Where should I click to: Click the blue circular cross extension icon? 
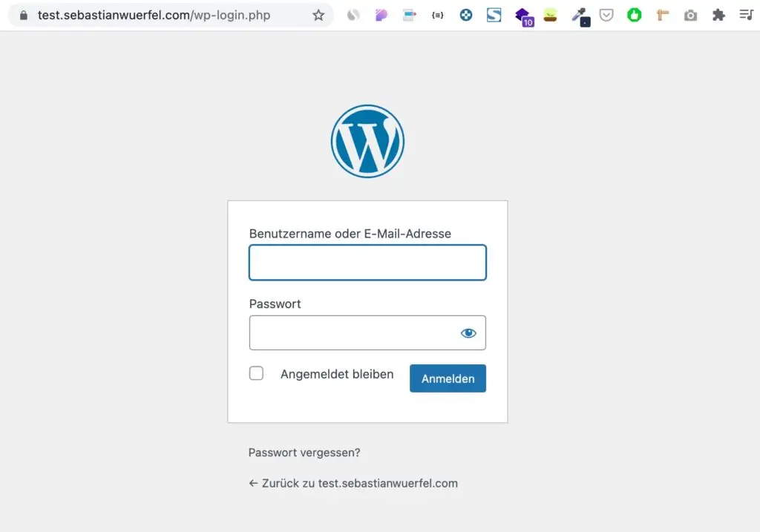pyautogui.click(x=466, y=16)
